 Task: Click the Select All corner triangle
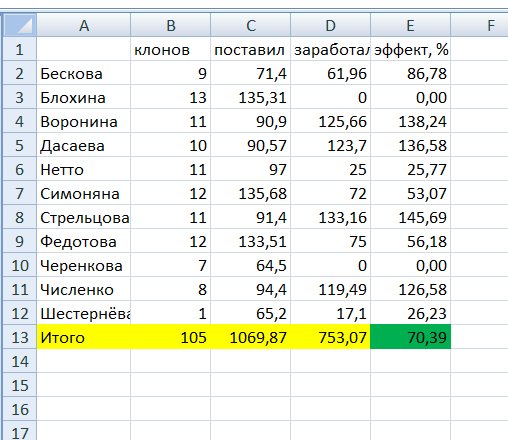20,25
